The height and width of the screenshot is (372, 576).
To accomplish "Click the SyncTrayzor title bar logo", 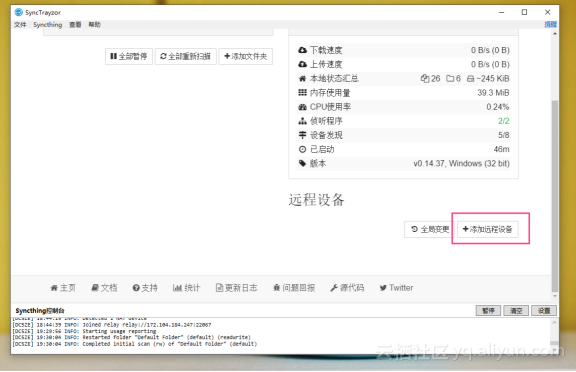I will pos(19,12).
